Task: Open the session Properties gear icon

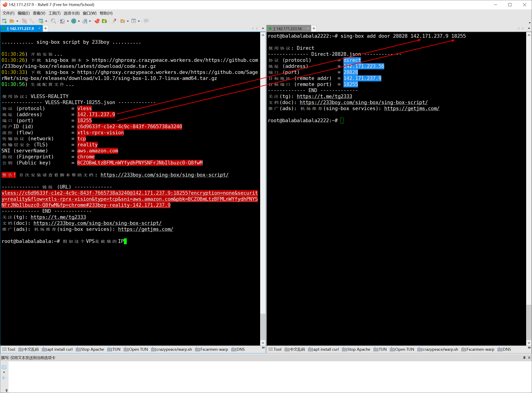Action: [x=41, y=21]
